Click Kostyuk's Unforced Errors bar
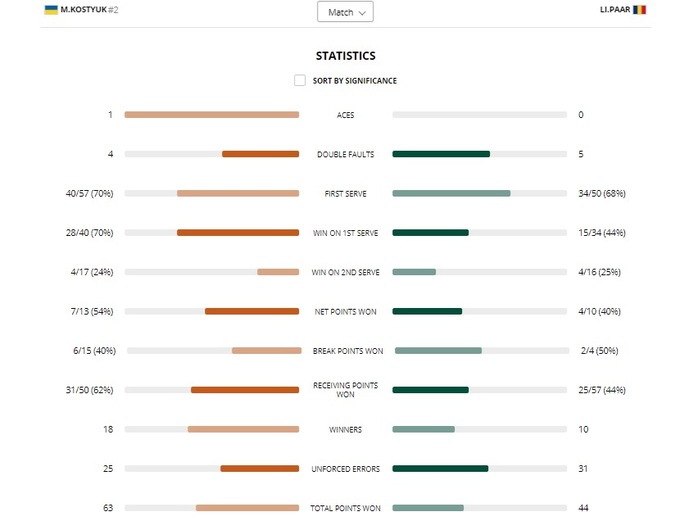The width and height of the screenshot is (680, 530). pos(259,469)
